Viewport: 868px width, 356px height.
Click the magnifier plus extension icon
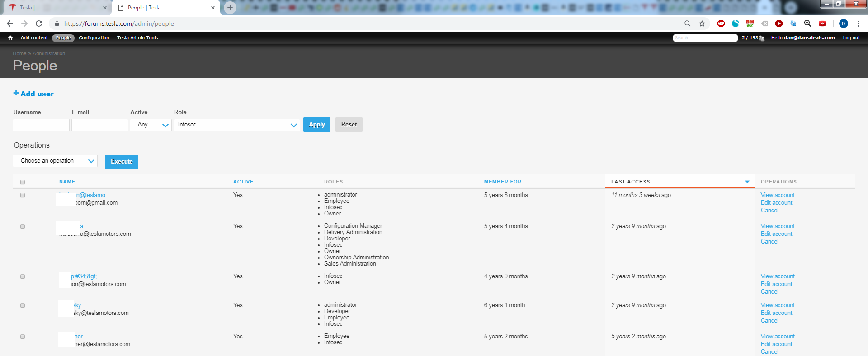pos(808,23)
